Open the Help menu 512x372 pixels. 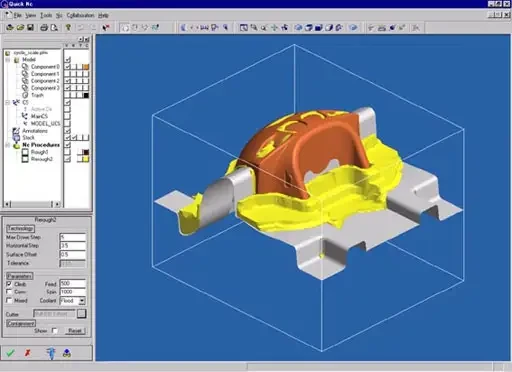tap(103, 15)
